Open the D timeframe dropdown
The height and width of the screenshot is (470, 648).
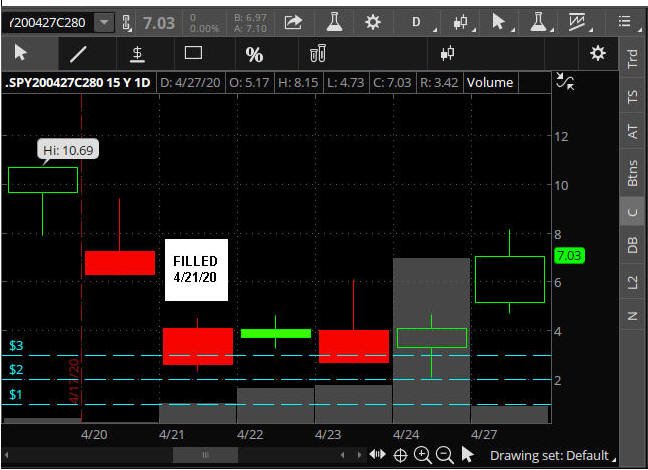pyautogui.click(x=418, y=22)
